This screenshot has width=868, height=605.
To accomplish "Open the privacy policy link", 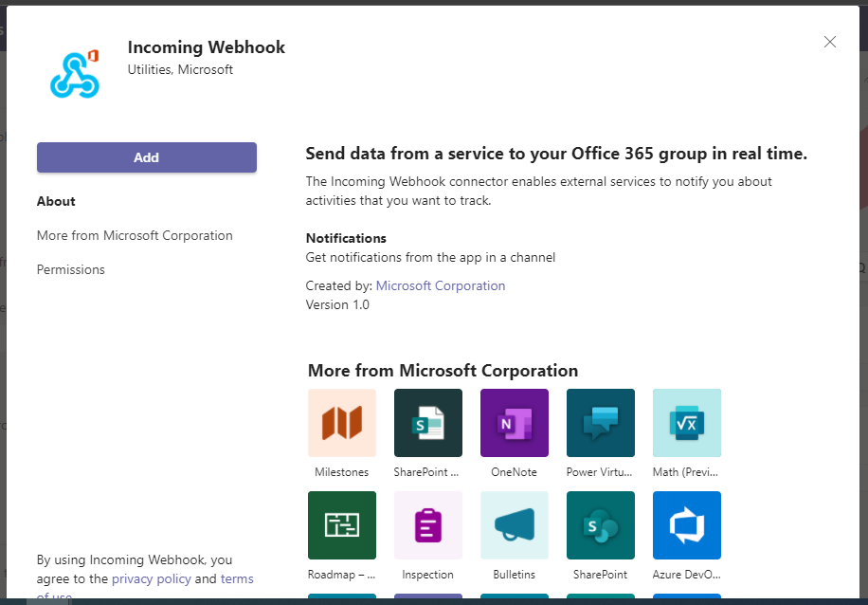I will click(x=151, y=579).
